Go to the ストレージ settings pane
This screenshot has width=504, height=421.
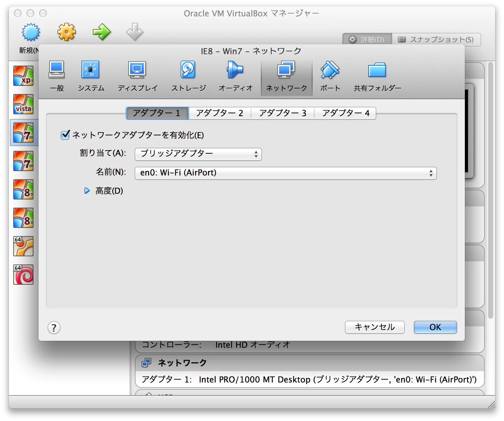click(x=189, y=76)
